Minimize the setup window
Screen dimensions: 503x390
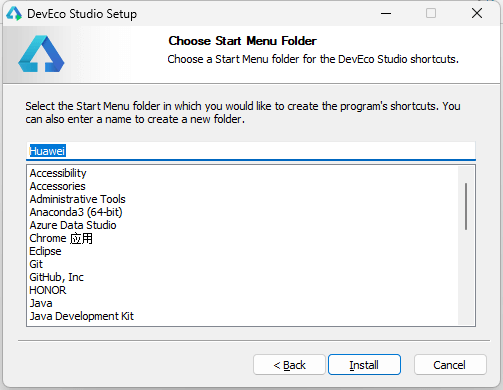(386, 14)
